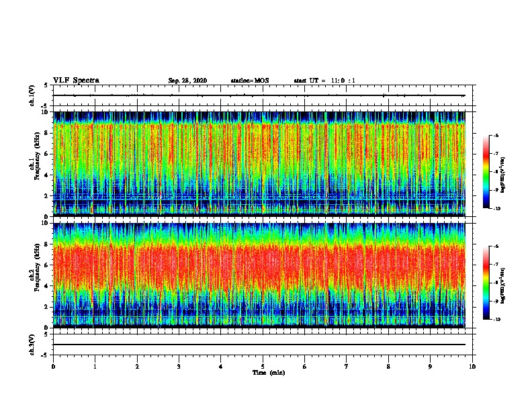Viewport: 532px width, 411px height.
Task: Click time axis tick label "4"
Action: click(221, 367)
